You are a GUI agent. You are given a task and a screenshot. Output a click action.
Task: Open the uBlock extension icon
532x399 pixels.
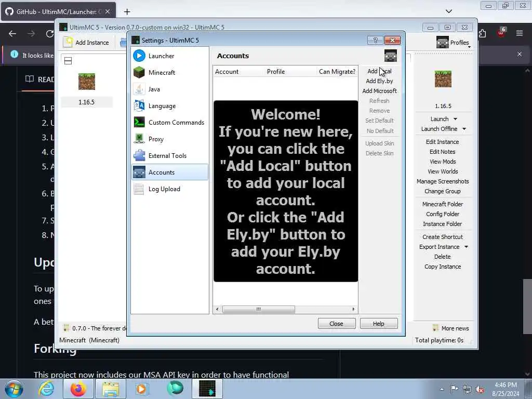(x=501, y=33)
